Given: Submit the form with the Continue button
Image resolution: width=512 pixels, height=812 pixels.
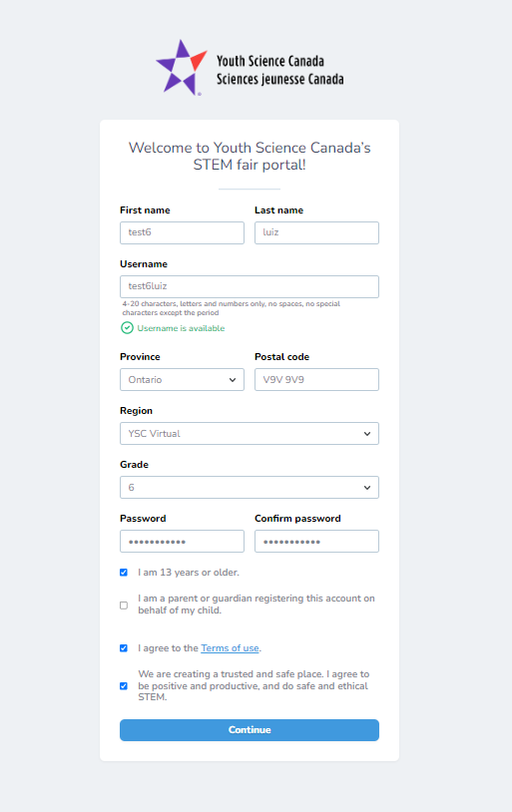Looking at the screenshot, I should 250,729.
